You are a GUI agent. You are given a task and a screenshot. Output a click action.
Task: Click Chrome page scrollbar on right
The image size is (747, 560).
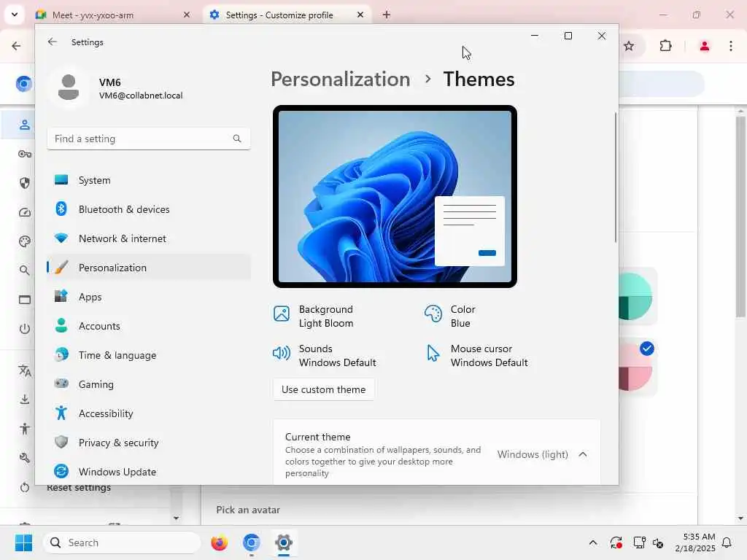coord(740,217)
